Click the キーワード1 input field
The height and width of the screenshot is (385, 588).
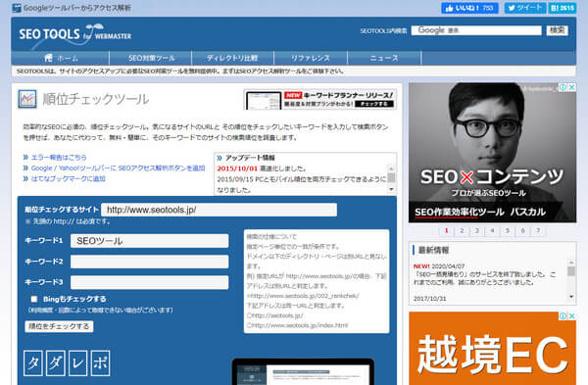point(149,241)
